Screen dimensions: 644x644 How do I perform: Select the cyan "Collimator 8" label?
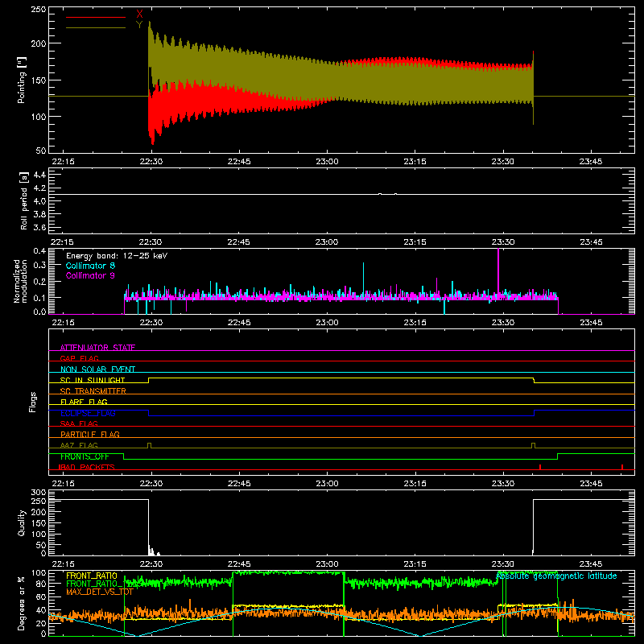point(90,266)
